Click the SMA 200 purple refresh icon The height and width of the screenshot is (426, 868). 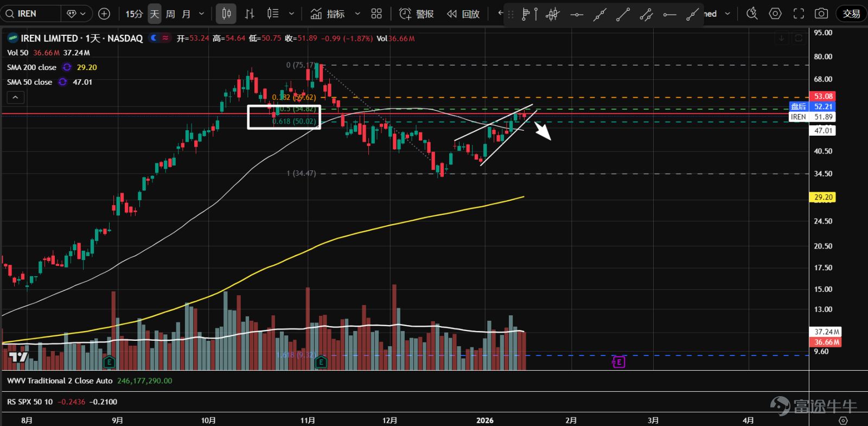(x=67, y=67)
